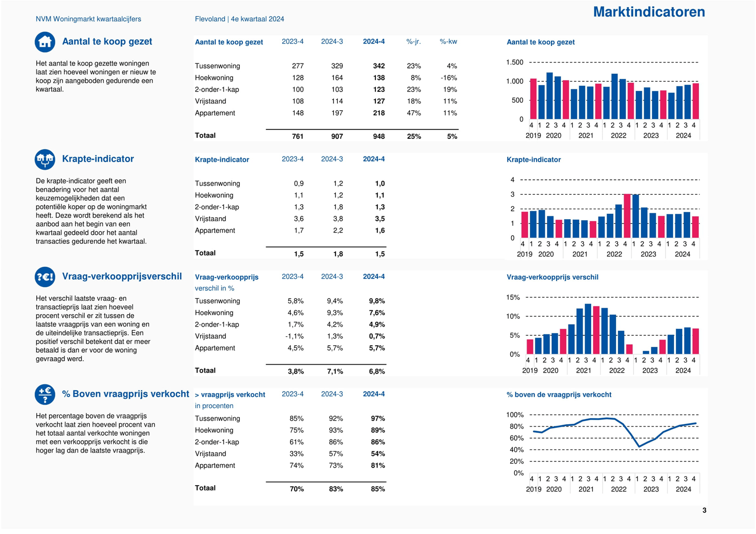
Task: Select Appartement value 218
Action: (378, 113)
